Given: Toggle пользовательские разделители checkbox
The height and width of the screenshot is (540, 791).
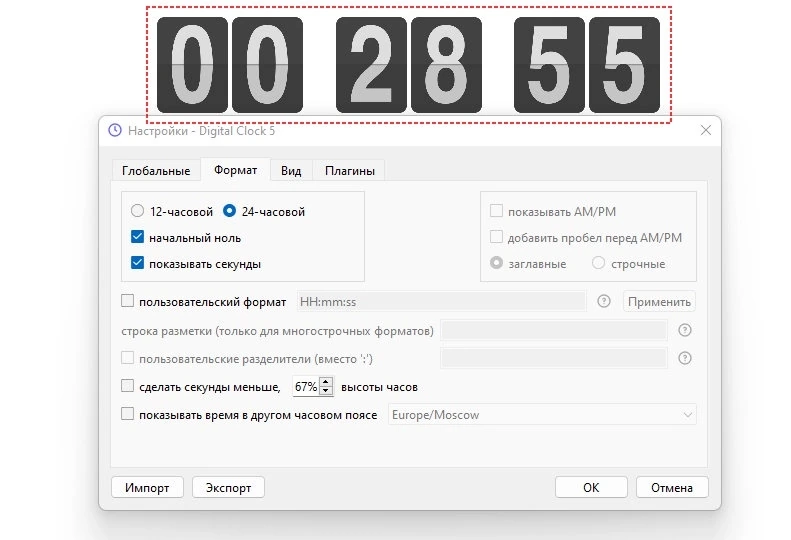Looking at the screenshot, I should [x=128, y=358].
